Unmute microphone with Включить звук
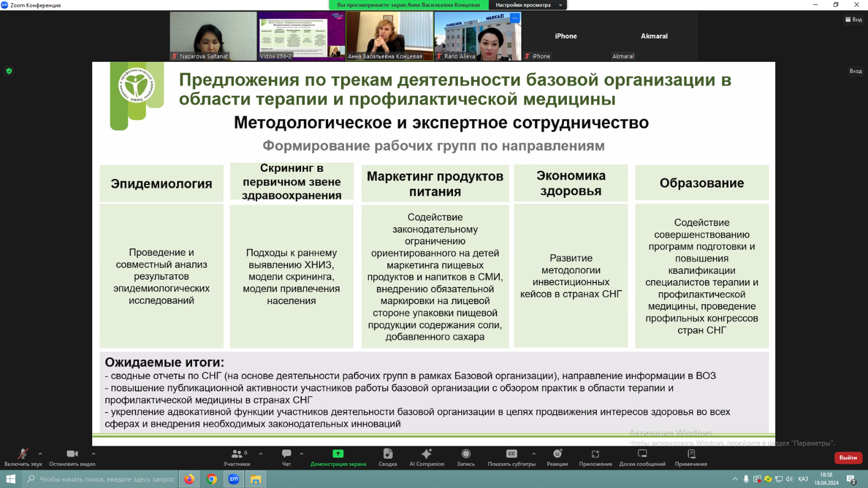The width and height of the screenshot is (868, 488). point(23,457)
